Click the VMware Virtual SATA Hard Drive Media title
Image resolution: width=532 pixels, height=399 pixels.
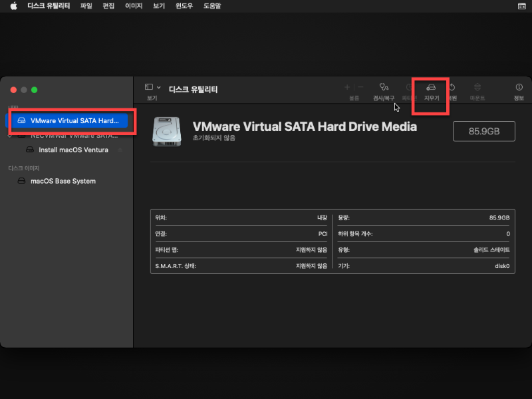coord(305,126)
